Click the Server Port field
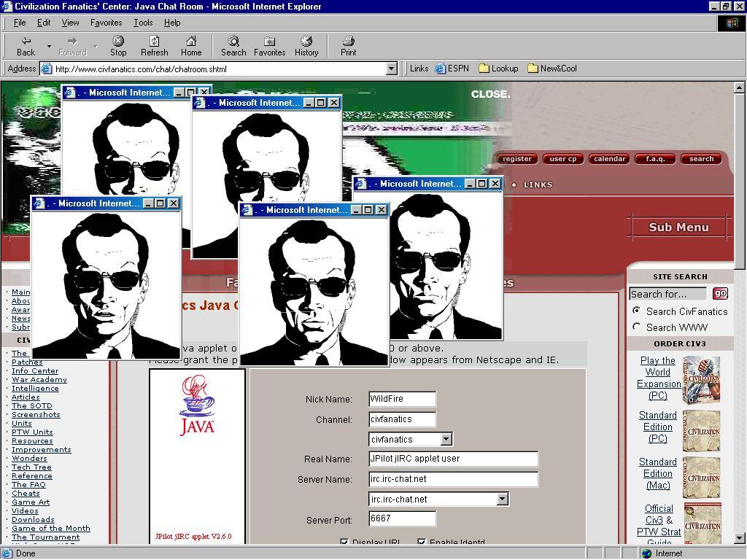This screenshot has height=560, width=747. point(402,518)
